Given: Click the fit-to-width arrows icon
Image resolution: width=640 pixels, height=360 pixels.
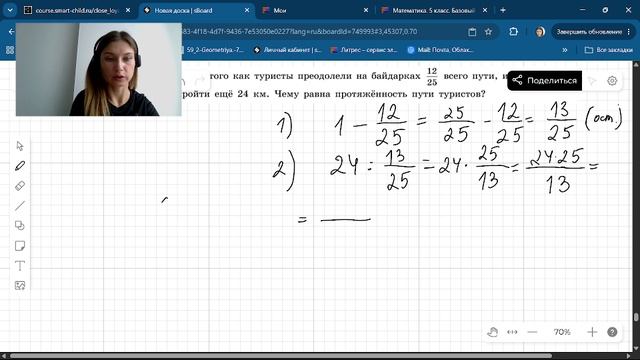Looking at the screenshot, I should point(512,332).
